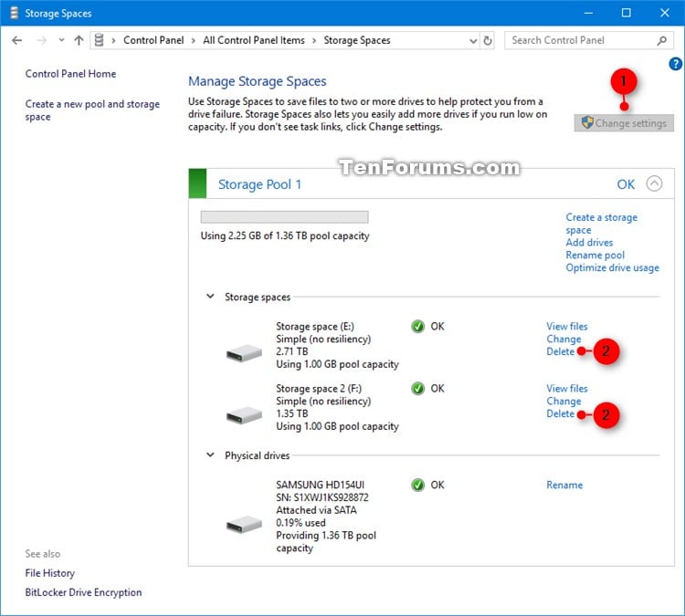Click Change for Storage space 2 (F:)
This screenshot has width=685, height=616.
(x=564, y=401)
